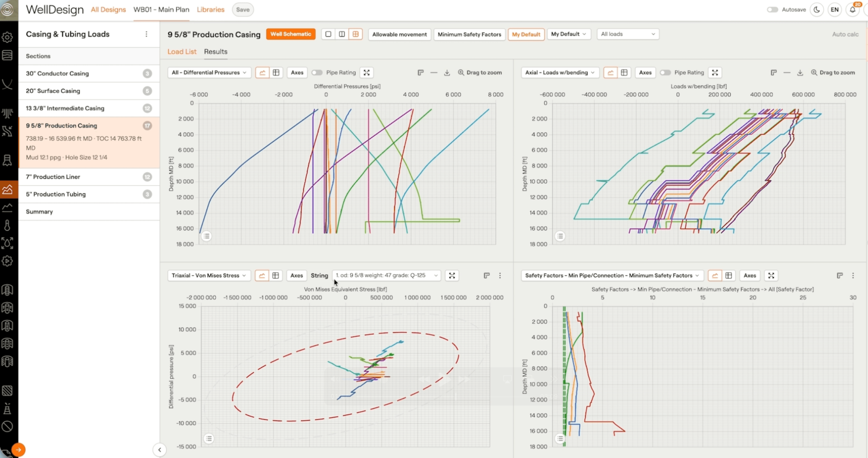
Task: Click the Well Schematic button
Action: point(290,34)
